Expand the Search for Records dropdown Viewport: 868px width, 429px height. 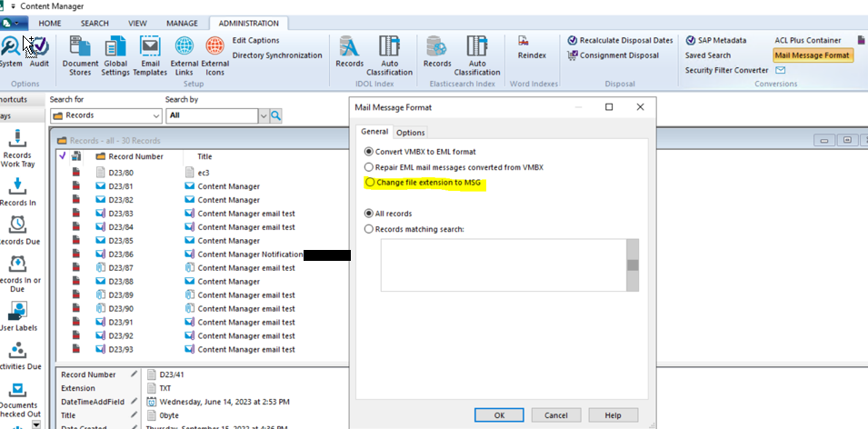pos(155,116)
